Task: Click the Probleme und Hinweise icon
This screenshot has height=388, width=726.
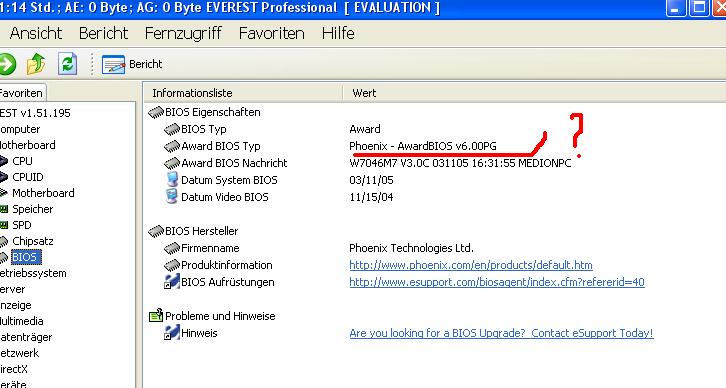Action: tap(156, 315)
